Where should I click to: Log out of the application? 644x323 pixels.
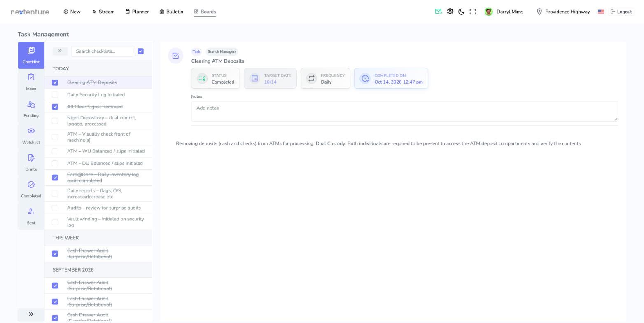pyautogui.click(x=621, y=12)
